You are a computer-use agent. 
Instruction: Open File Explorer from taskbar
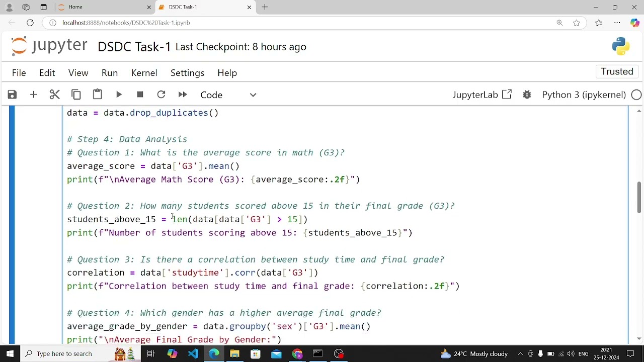pos(234,353)
